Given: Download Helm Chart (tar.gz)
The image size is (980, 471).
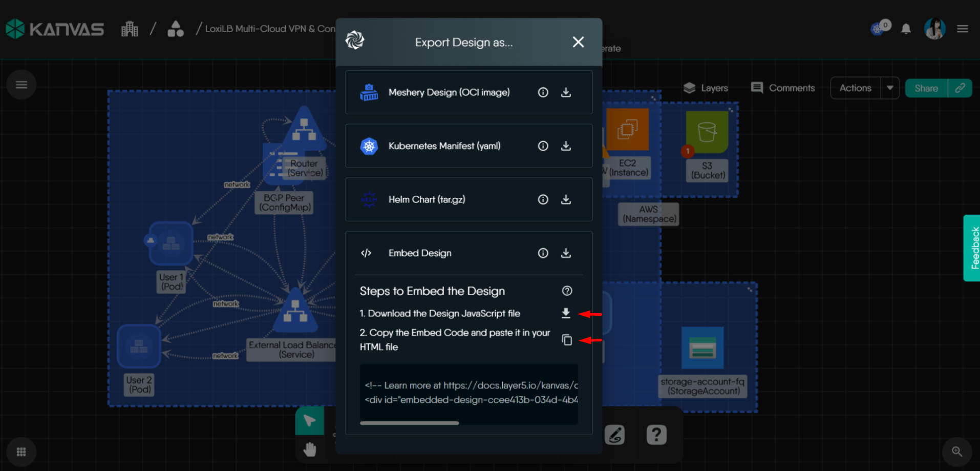Looking at the screenshot, I should coord(566,199).
